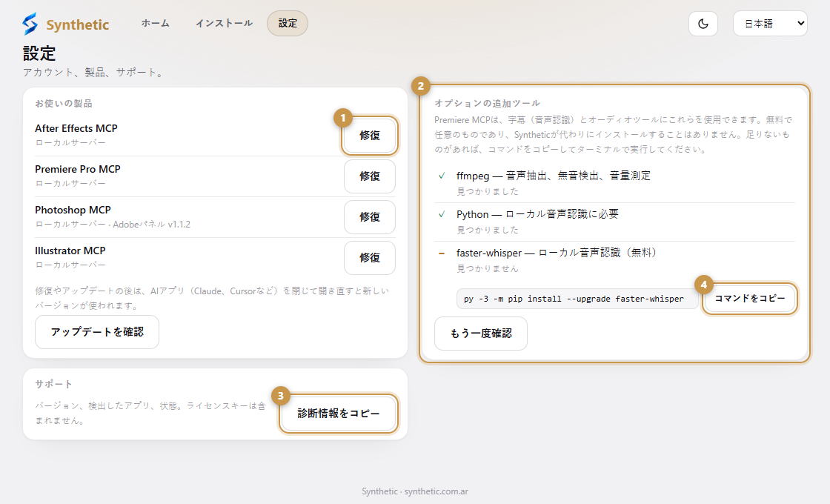Click the 見つかりません status text
The image size is (830, 504).
[488, 268]
